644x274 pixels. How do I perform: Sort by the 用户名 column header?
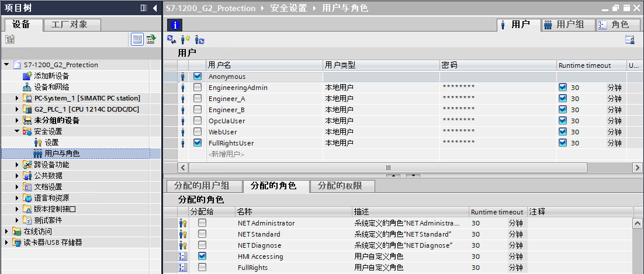pos(265,65)
